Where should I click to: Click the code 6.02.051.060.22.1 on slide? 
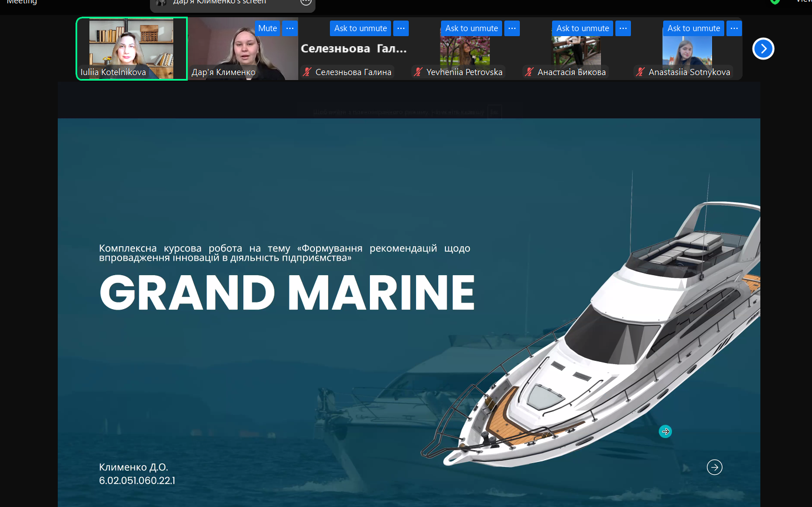pos(137,480)
